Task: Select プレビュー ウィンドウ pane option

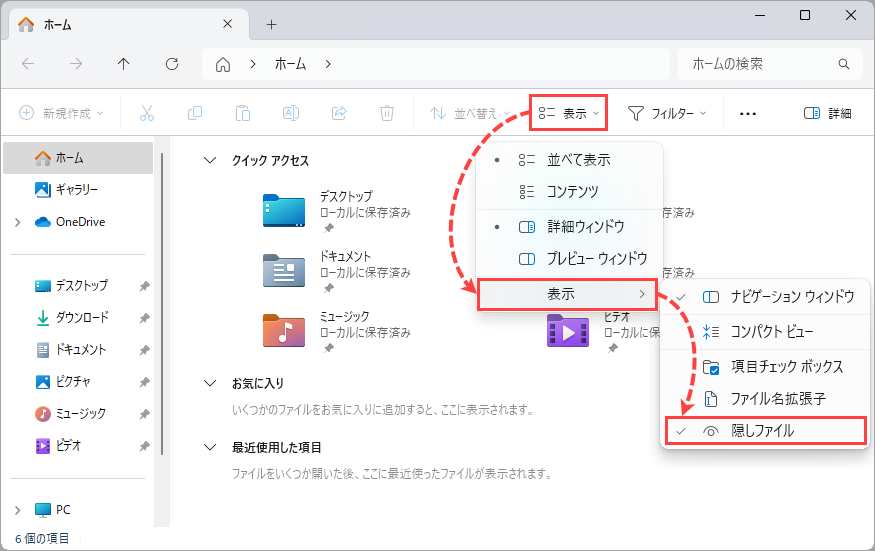Action: [x=569, y=258]
